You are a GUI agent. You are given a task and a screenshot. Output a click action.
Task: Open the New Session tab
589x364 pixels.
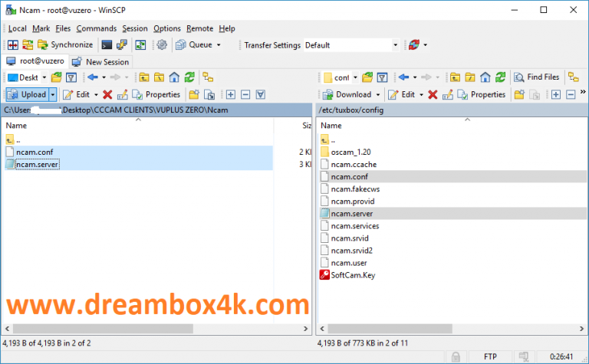100,62
